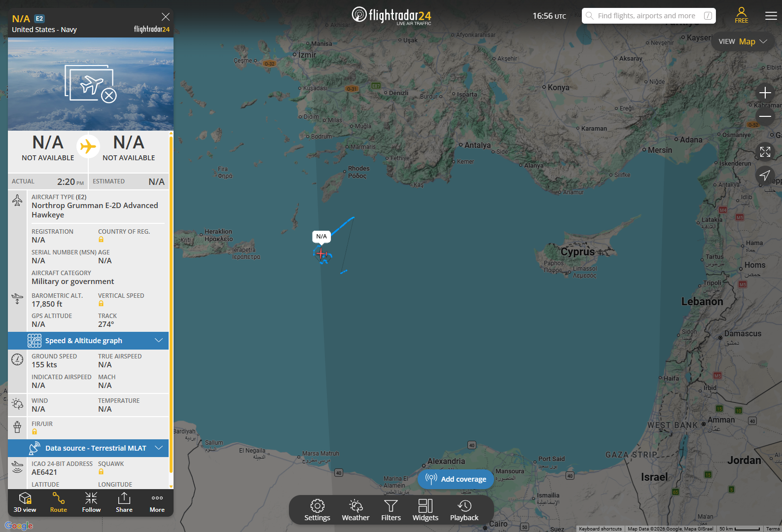Click the locked Vertical Speed padlock

click(x=101, y=304)
